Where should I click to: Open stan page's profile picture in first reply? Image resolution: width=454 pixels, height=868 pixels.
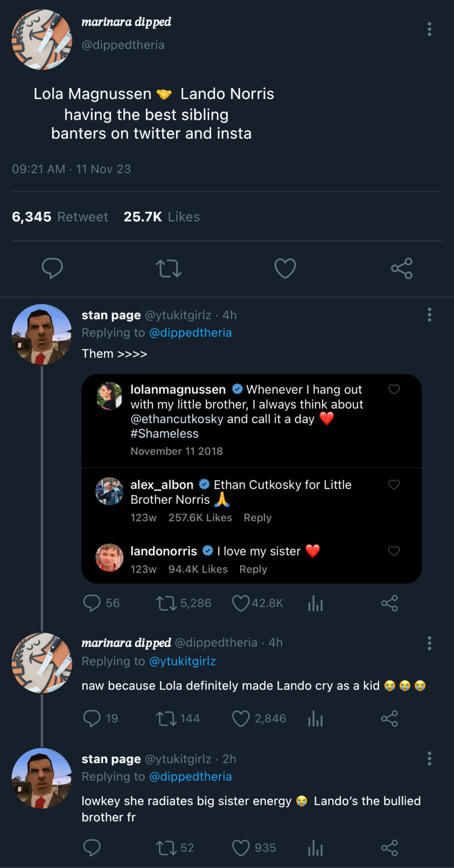(42, 334)
